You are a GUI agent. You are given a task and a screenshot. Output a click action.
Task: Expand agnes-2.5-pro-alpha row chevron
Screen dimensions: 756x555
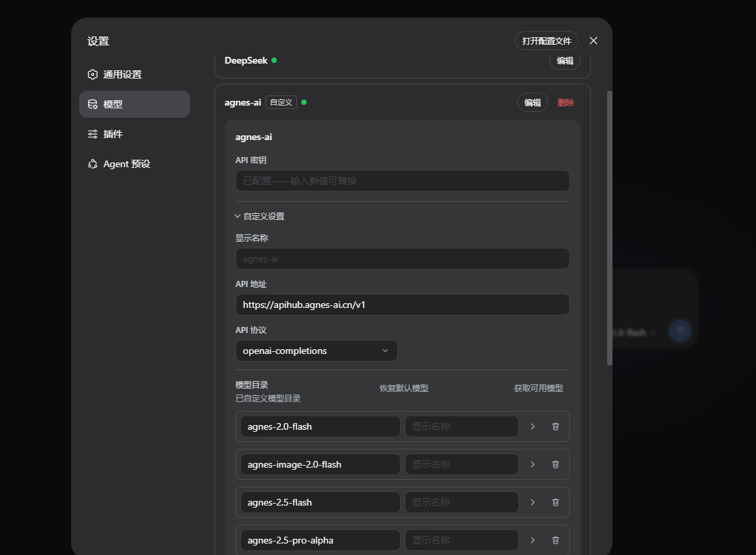click(x=533, y=540)
